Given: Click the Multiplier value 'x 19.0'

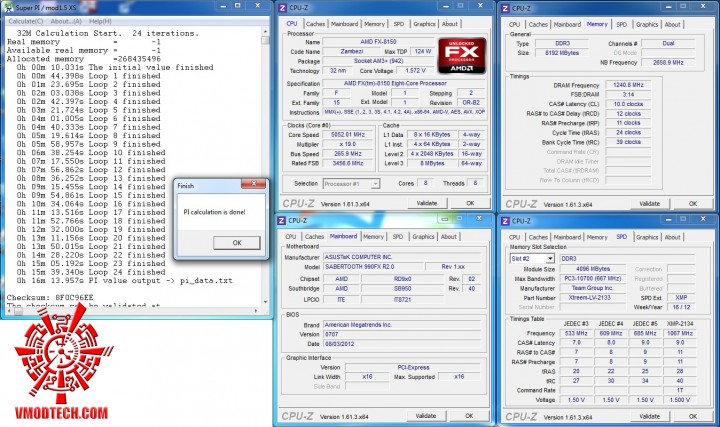Looking at the screenshot, I should 348,144.
